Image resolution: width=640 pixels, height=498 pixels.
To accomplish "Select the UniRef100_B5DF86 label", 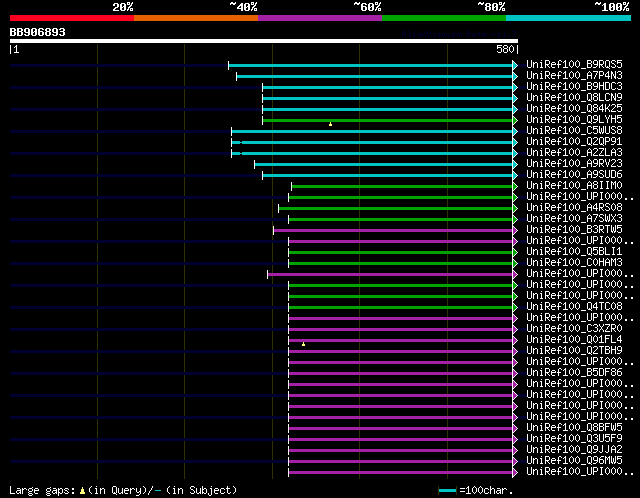I will [574, 373].
